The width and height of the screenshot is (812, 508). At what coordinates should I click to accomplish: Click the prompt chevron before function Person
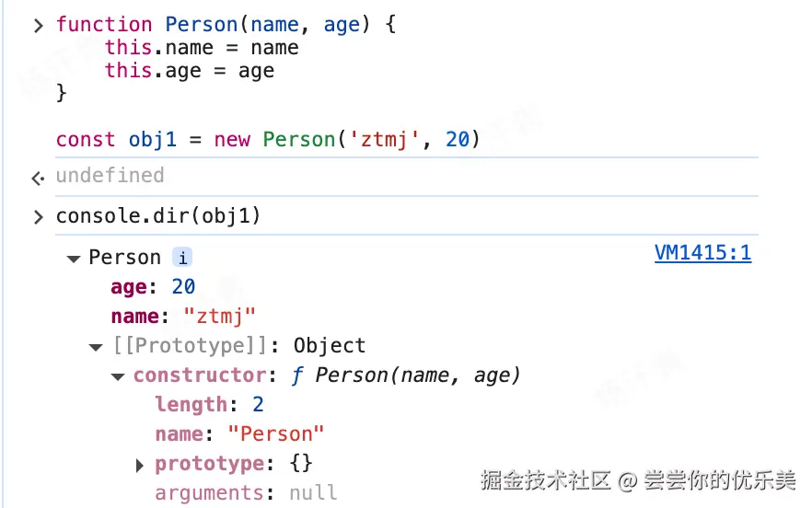[x=38, y=25]
